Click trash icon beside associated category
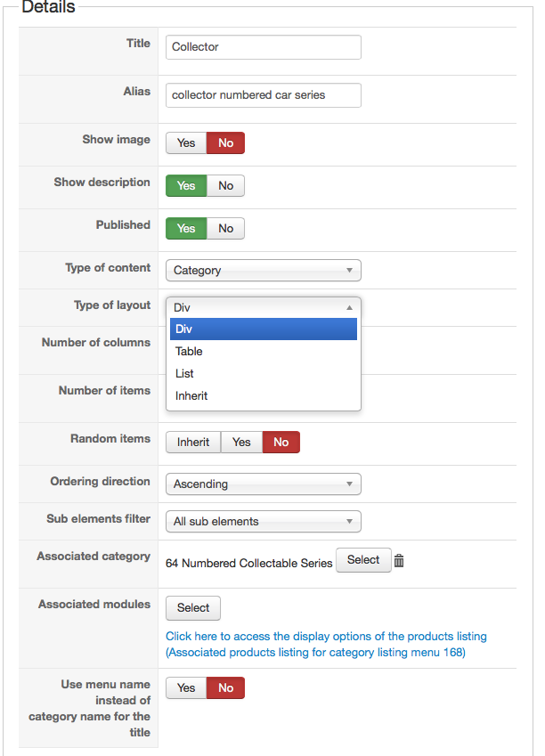Image resolution: width=545 pixels, height=756 pixels. coord(399,561)
